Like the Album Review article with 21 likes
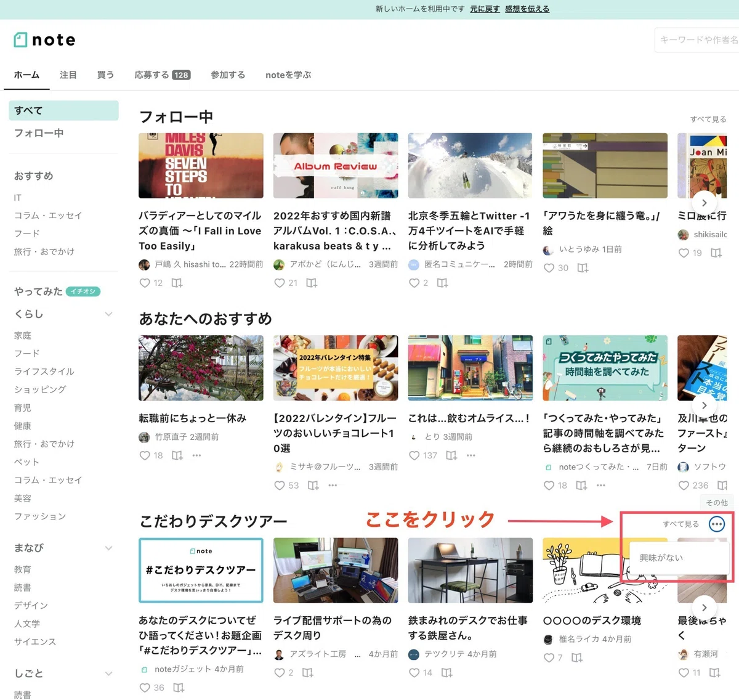 [280, 283]
